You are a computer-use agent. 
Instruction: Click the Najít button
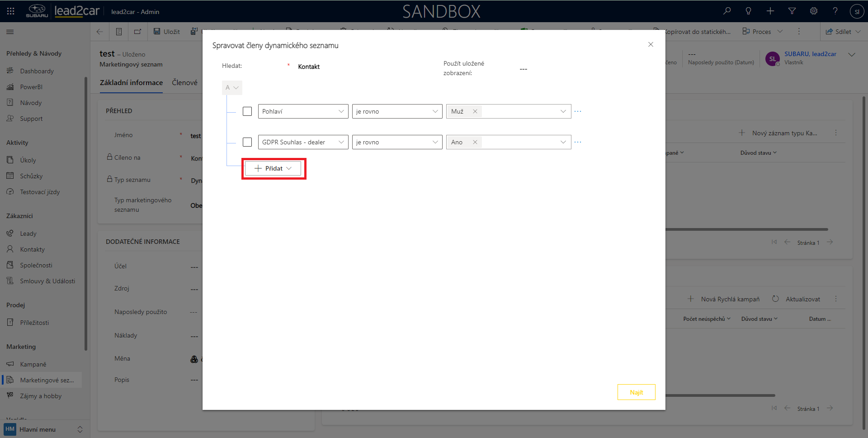pyautogui.click(x=636, y=392)
